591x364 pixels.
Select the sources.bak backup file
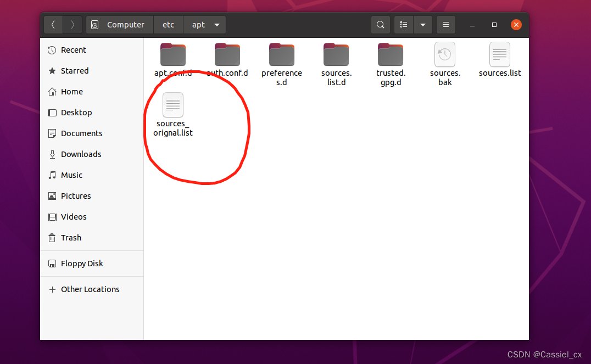(x=445, y=54)
